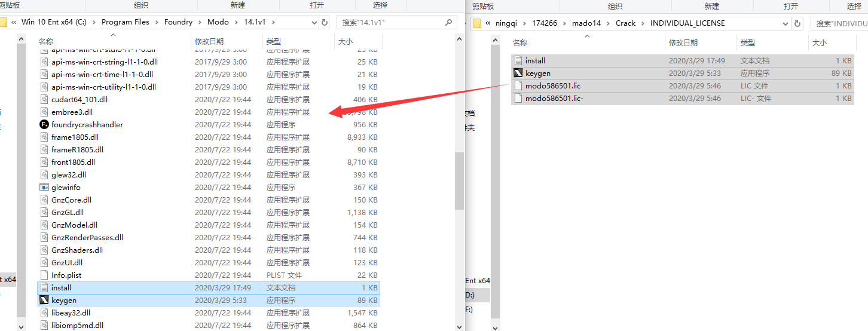Select the glewinfo application icon
This screenshot has width=868, height=331.
[44, 187]
